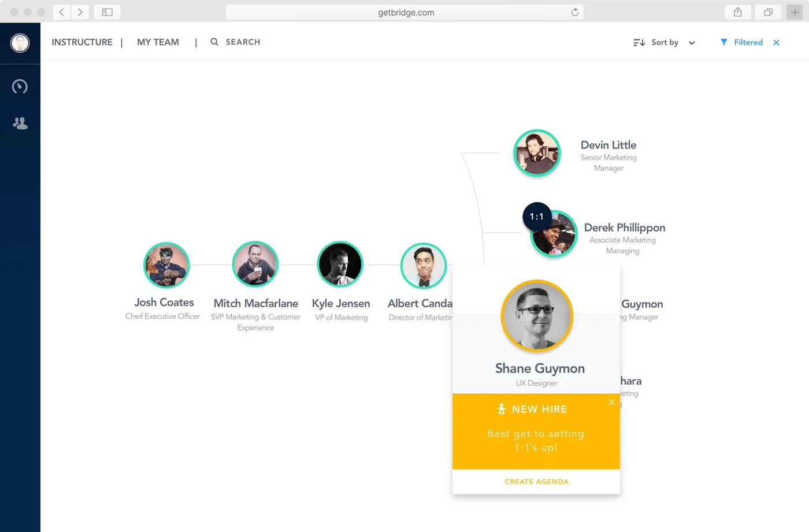Go forward with the browser forward arrow
This screenshot has width=809, height=532.
[80, 12]
